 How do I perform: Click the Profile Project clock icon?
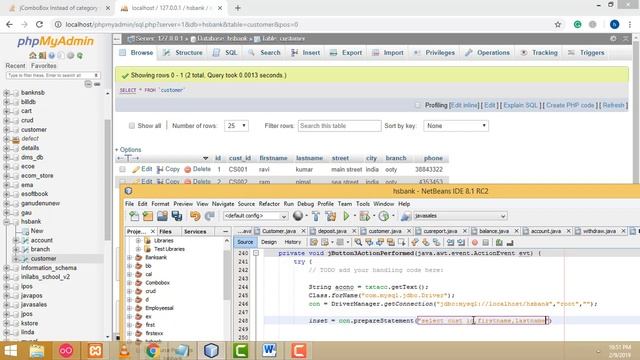(x=384, y=216)
